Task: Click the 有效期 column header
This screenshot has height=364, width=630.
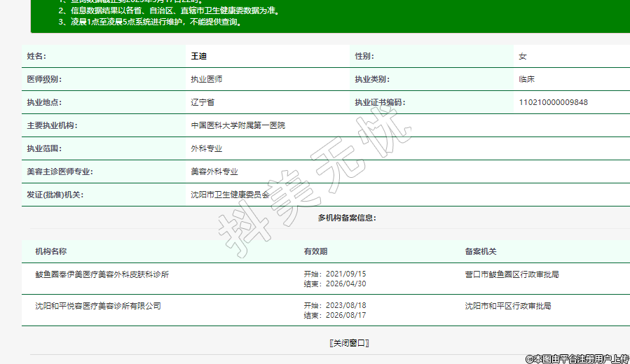Action: tap(315, 251)
